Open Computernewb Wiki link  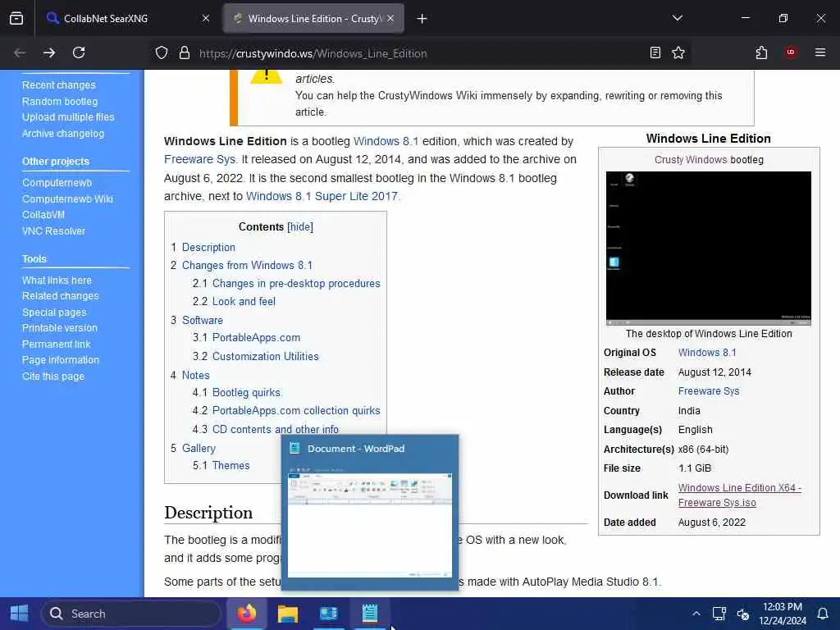click(x=67, y=199)
